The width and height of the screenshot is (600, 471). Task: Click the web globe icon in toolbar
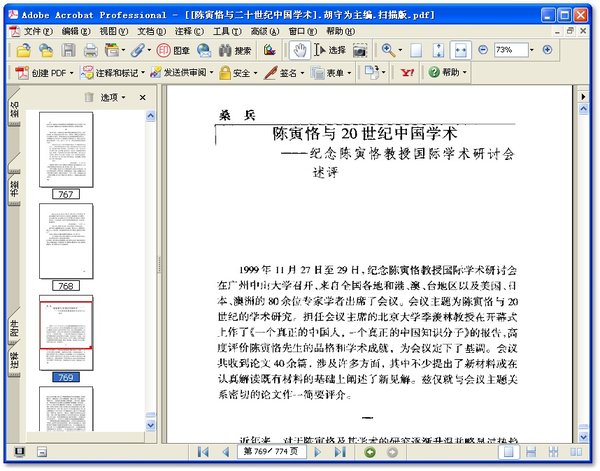pyautogui.click(x=204, y=50)
